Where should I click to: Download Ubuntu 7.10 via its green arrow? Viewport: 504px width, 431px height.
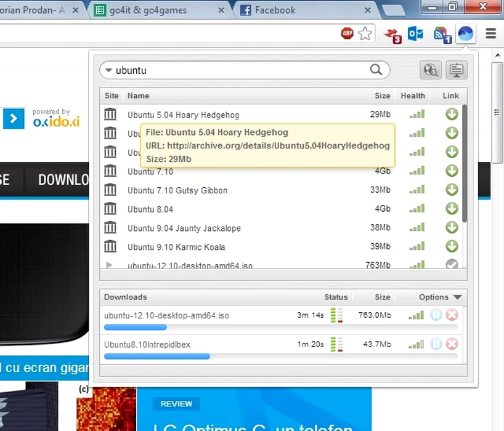(x=452, y=171)
